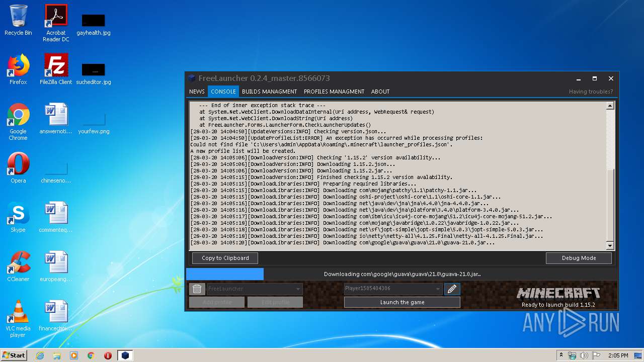
Task: Open gayhealth.jpg desktop file
Action: 94,24
